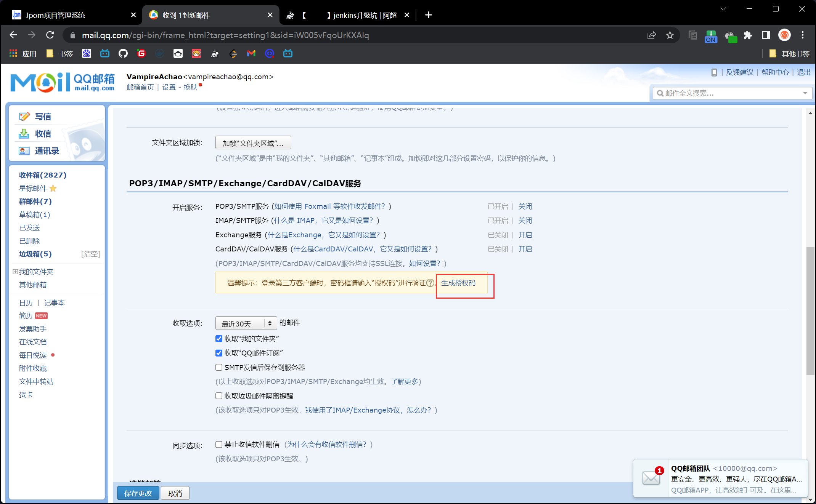Open the Gmail bookmark icon
Image resolution: width=816 pixels, height=504 pixels.
tap(251, 53)
